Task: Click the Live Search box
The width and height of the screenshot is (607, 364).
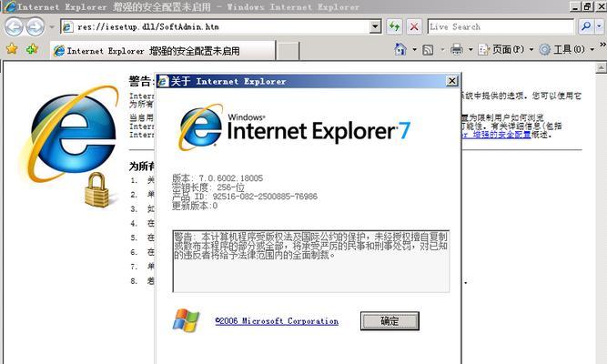Action: [501, 26]
